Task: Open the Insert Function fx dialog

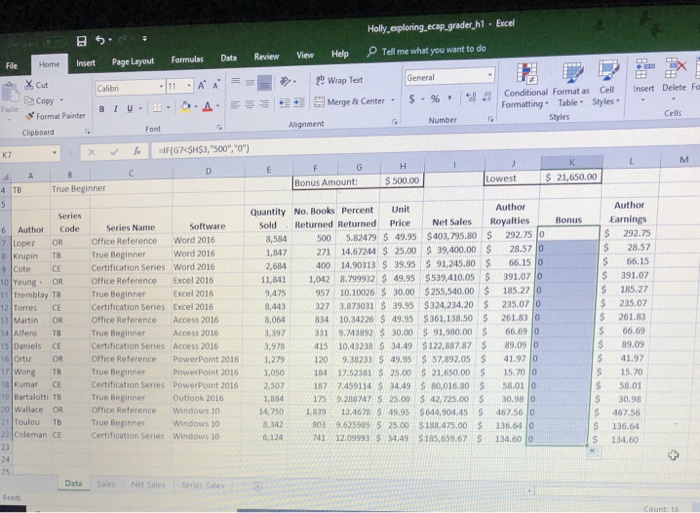Action: (x=137, y=151)
